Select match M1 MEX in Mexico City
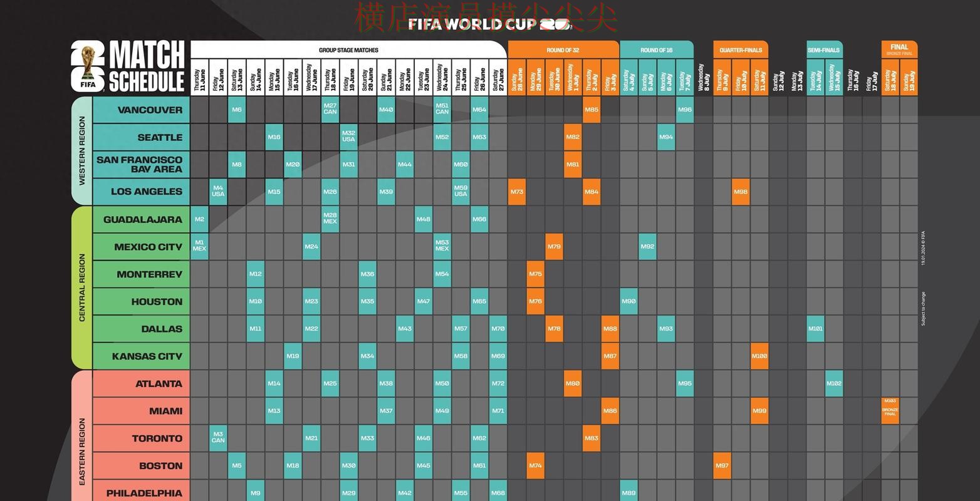 click(x=199, y=247)
